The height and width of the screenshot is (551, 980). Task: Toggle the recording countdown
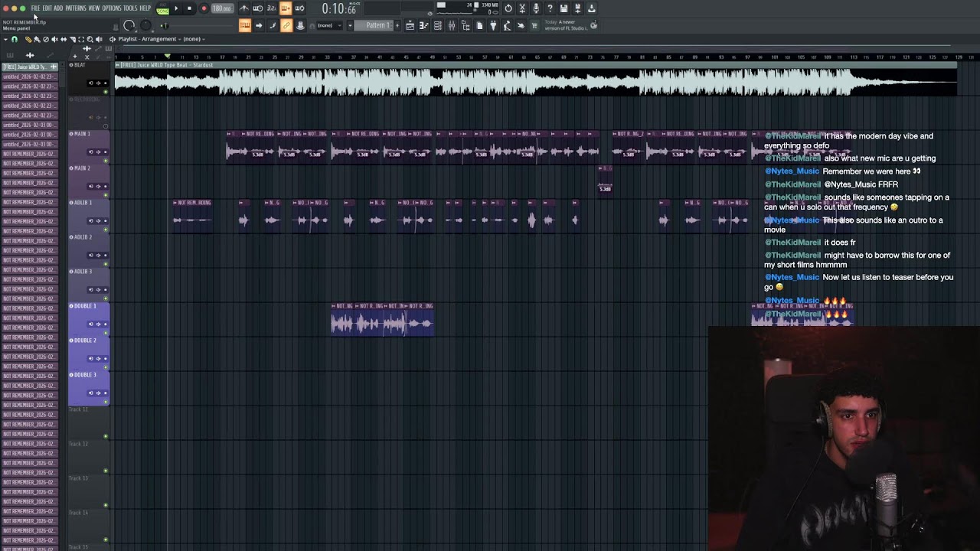[271, 8]
